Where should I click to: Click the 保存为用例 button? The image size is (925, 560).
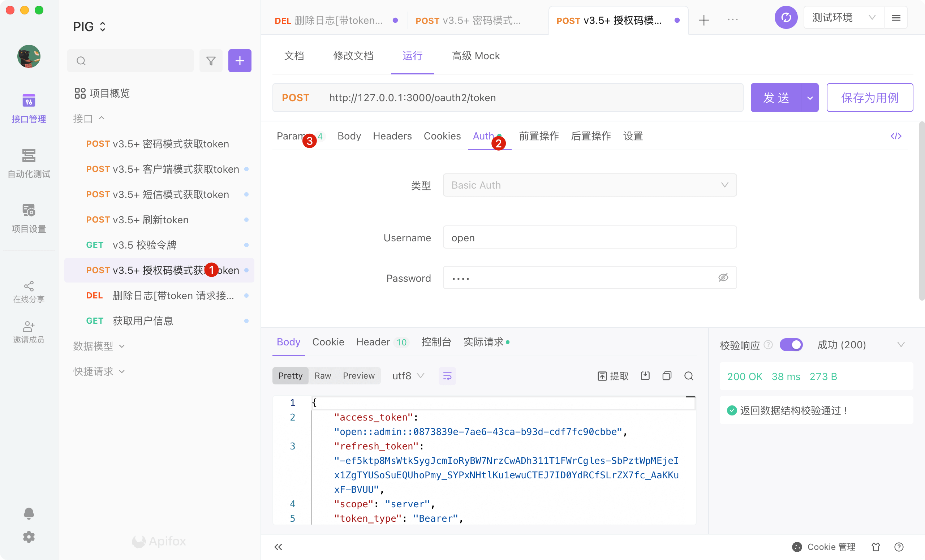point(869,98)
